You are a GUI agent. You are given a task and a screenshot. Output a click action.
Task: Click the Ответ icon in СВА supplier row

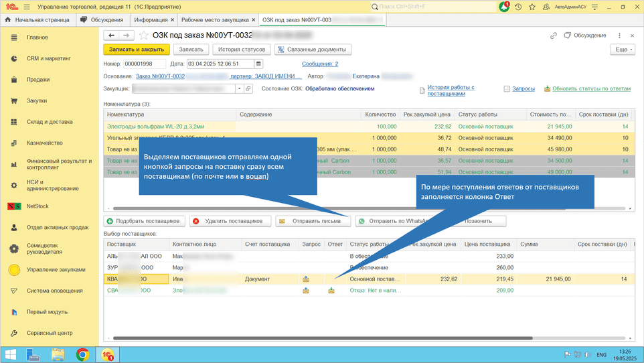(x=331, y=291)
